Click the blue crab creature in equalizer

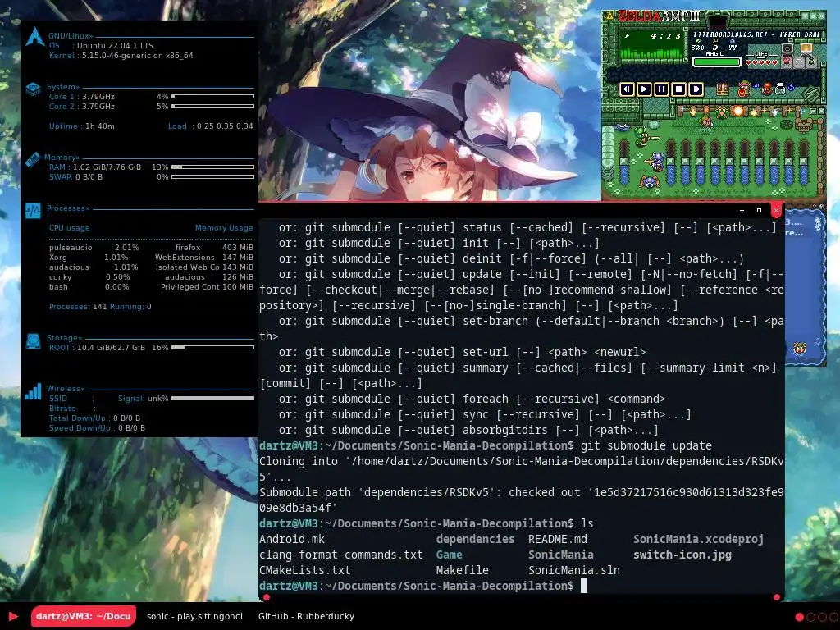[650, 181]
